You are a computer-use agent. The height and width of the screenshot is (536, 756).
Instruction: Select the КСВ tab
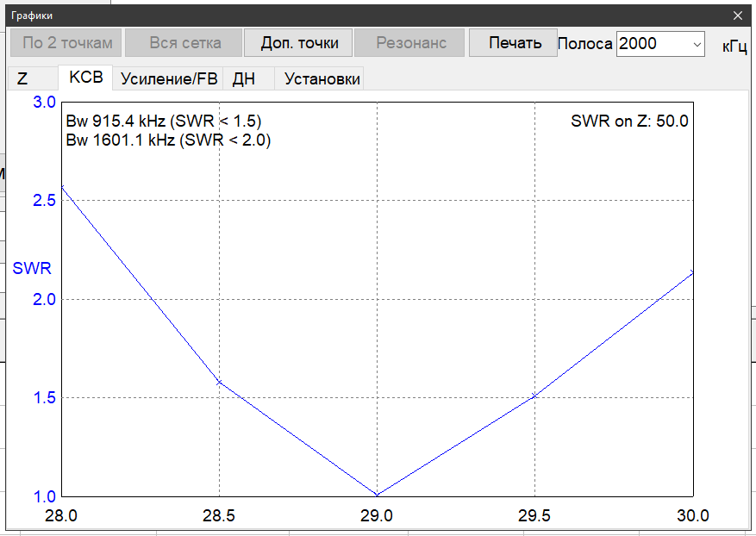[85, 78]
